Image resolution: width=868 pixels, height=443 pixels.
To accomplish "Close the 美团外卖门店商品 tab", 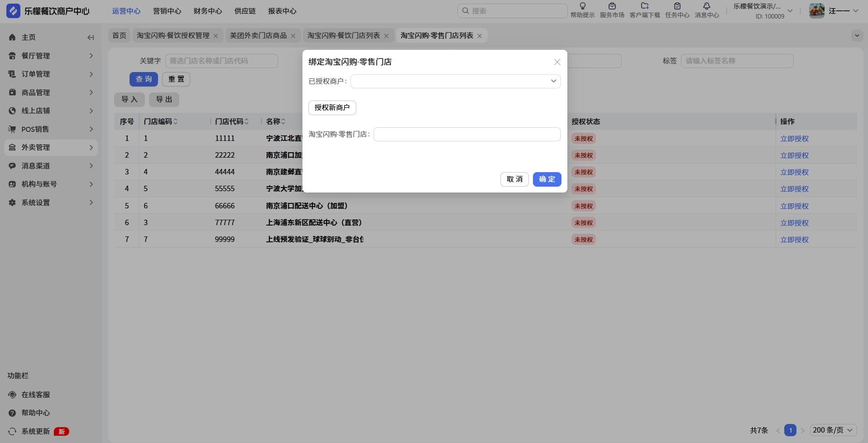I will pyautogui.click(x=293, y=36).
